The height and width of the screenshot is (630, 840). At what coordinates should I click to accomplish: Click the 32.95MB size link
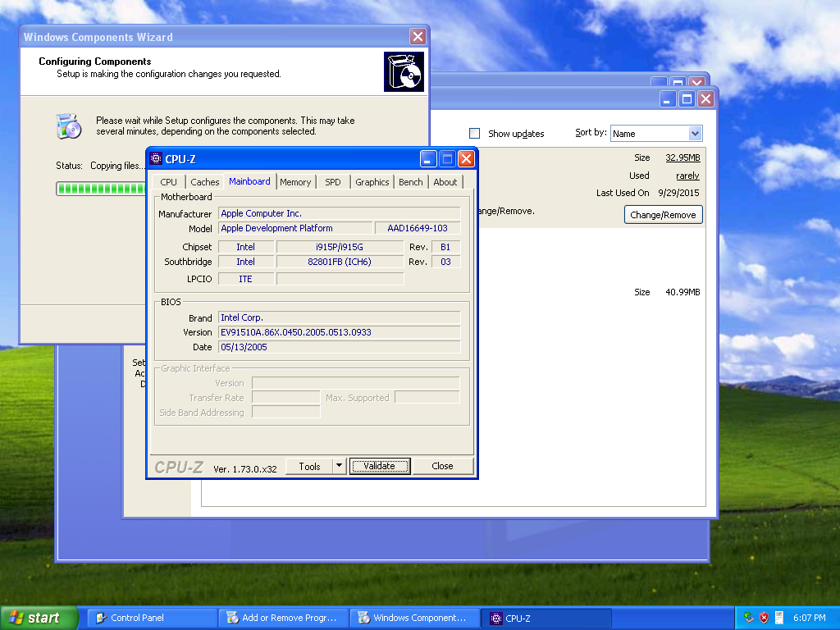tap(682, 157)
